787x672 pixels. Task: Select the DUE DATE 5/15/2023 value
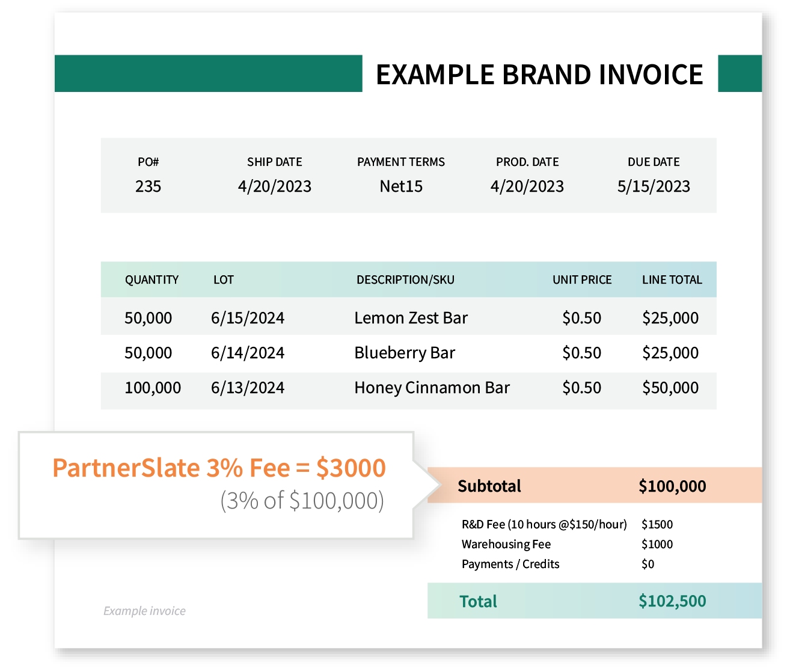tap(654, 186)
